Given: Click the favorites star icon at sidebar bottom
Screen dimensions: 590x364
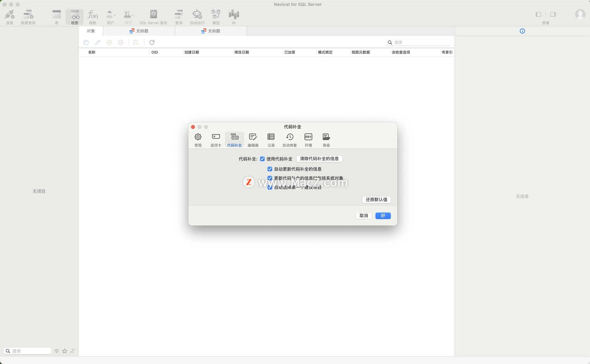Looking at the screenshot, I should tap(65, 351).
